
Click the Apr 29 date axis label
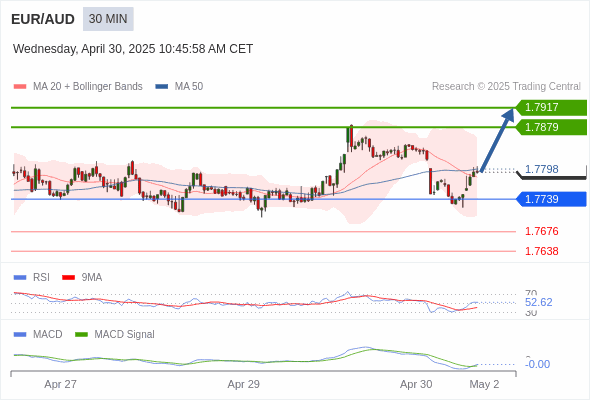pyautogui.click(x=243, y=384)
